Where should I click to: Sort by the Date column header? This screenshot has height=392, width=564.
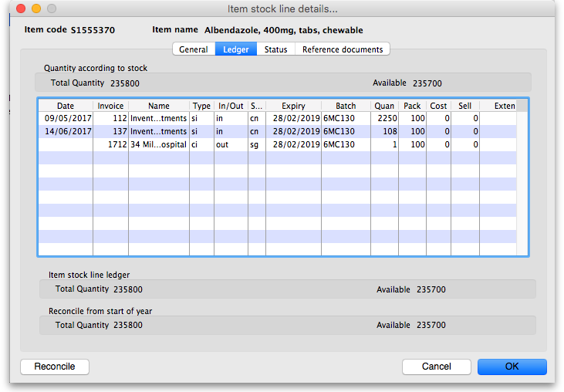pyautogui.click(x=66, y=106)
